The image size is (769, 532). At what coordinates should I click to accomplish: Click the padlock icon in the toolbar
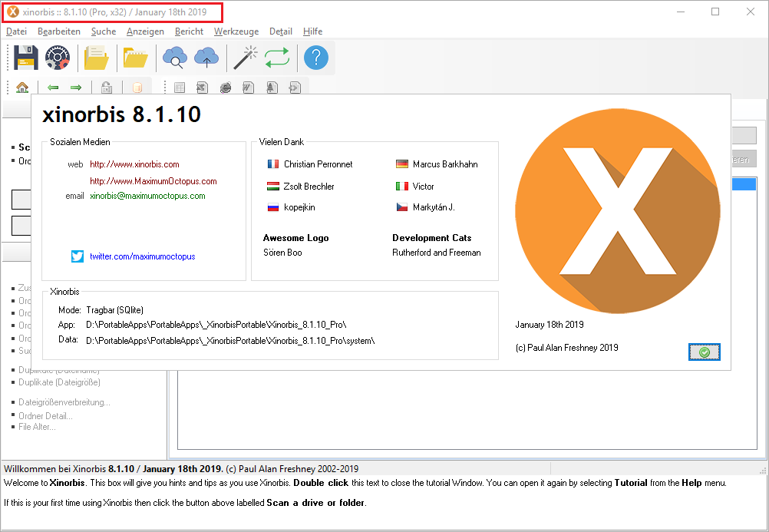pyautogui.click(x=107, y=88)
